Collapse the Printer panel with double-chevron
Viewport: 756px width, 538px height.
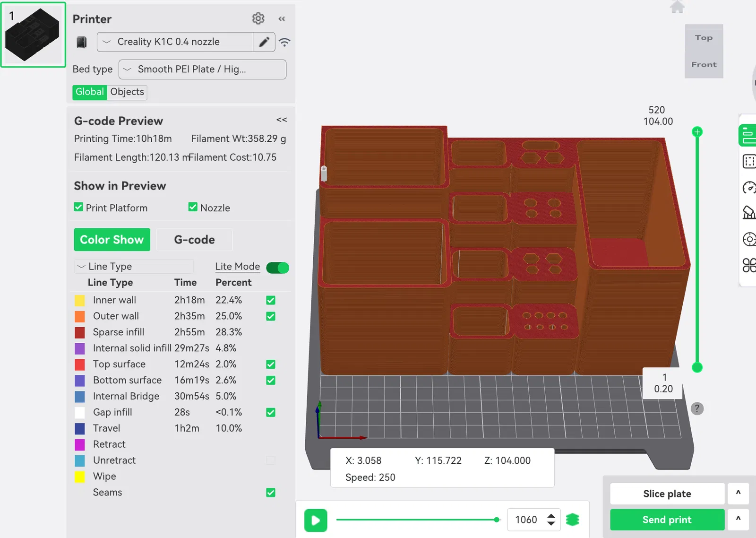282,19
